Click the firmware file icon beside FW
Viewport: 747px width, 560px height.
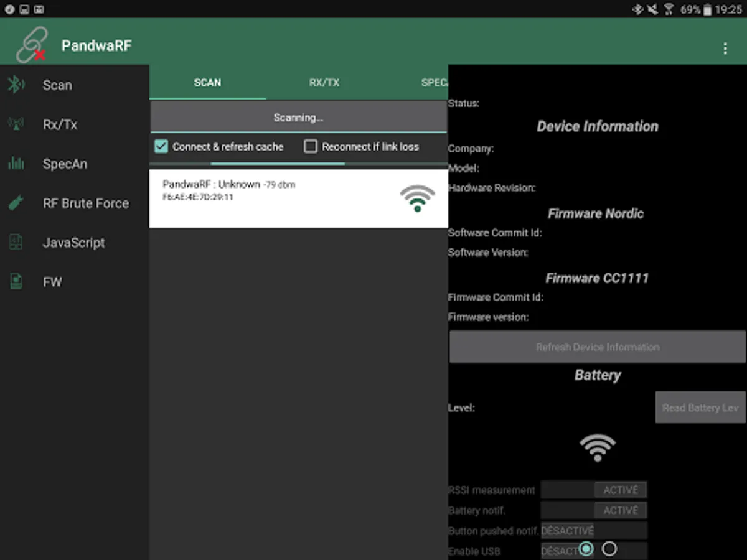pyautogui.click(x=16, y=282)
